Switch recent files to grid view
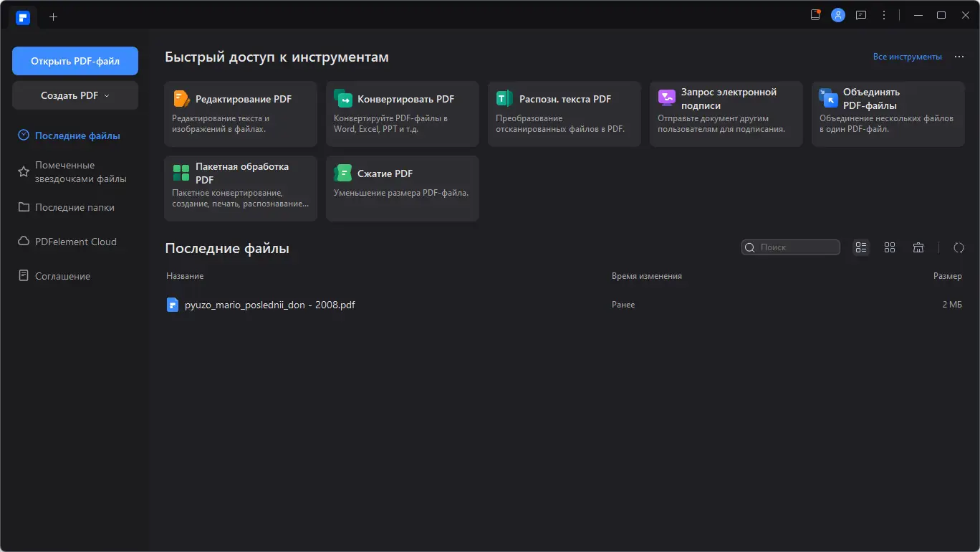980x552 pixels. point(890,247)
